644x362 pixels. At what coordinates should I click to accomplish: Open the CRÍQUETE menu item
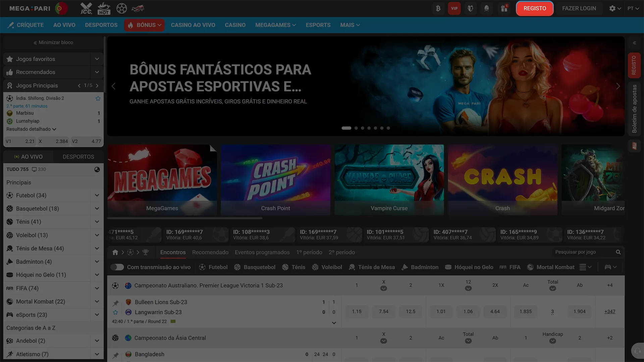point(26,25)
